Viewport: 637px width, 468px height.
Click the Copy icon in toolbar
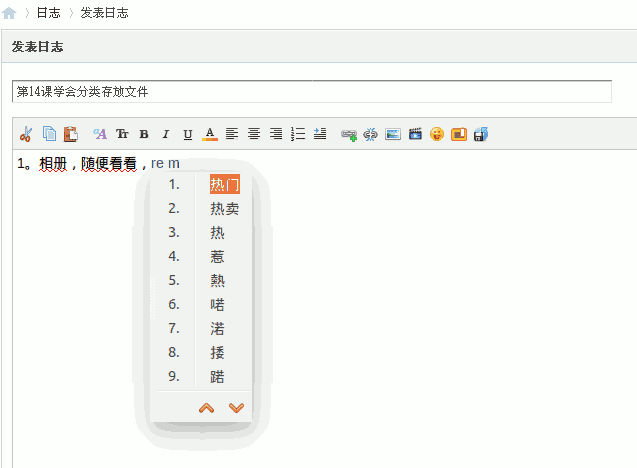[49, 134]
